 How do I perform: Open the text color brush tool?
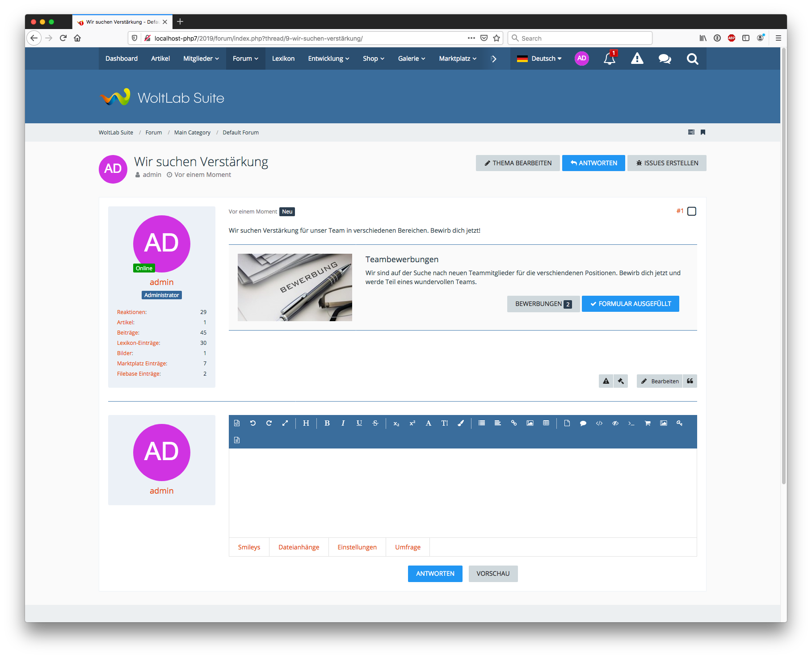tap(461, 423)
